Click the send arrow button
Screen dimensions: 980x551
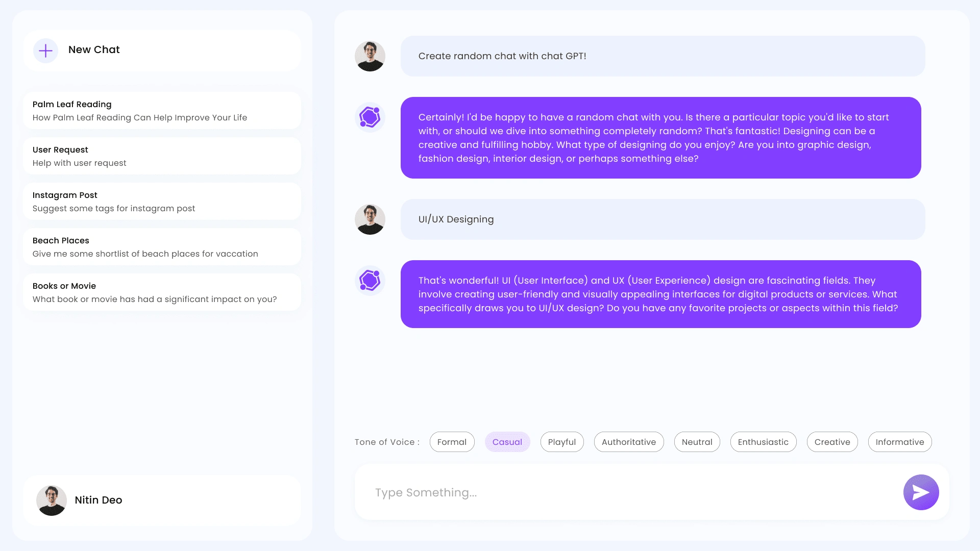pyautogui.click(x=921, y=492)
